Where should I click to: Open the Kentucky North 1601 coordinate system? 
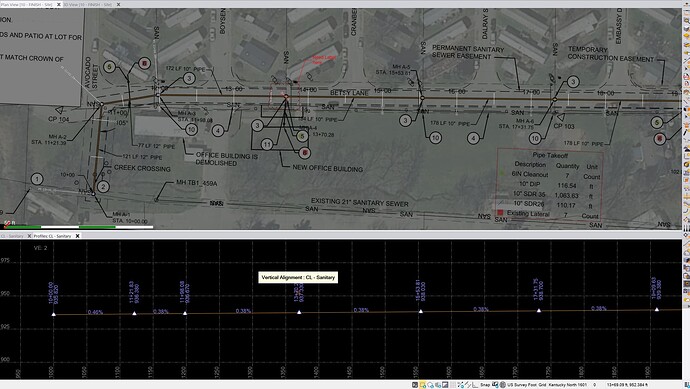click(x=568, y=385)
